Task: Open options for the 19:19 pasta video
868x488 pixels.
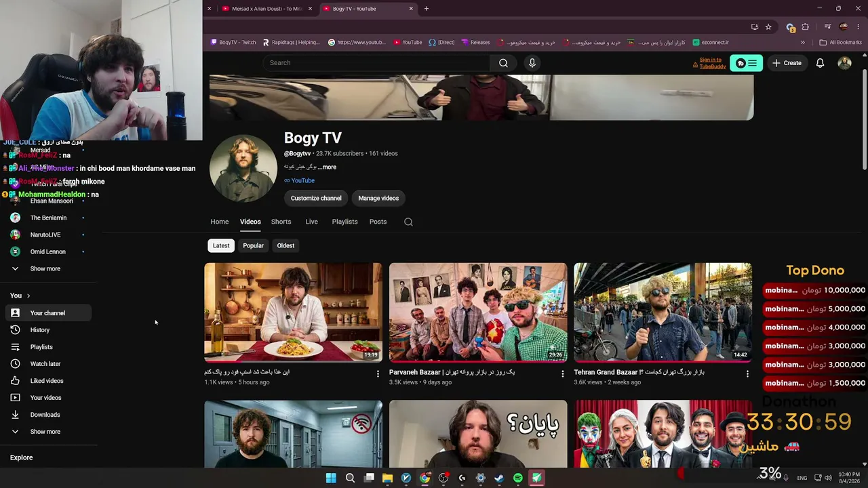Action: 378,373
